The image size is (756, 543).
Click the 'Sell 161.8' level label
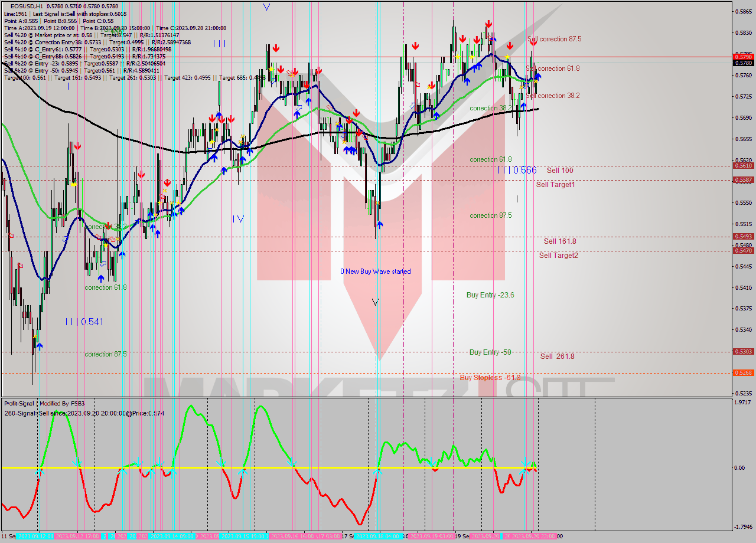pyautogui.click(x=560, y=241)
